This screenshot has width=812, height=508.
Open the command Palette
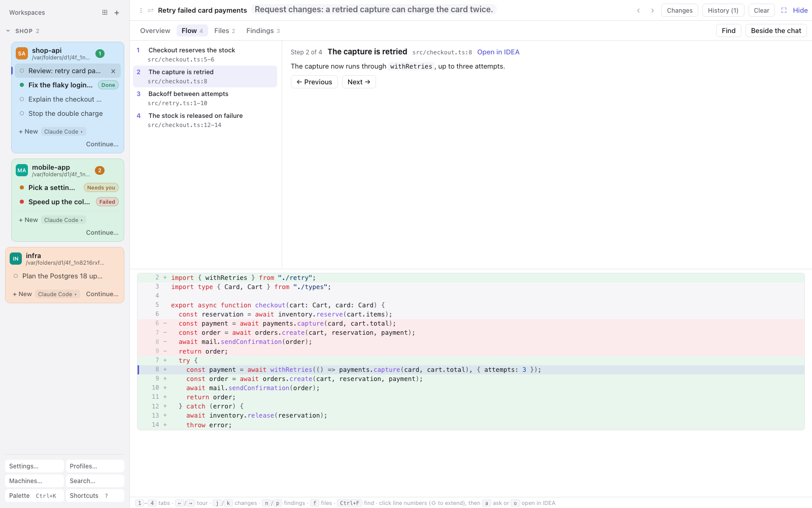[35, 495]
